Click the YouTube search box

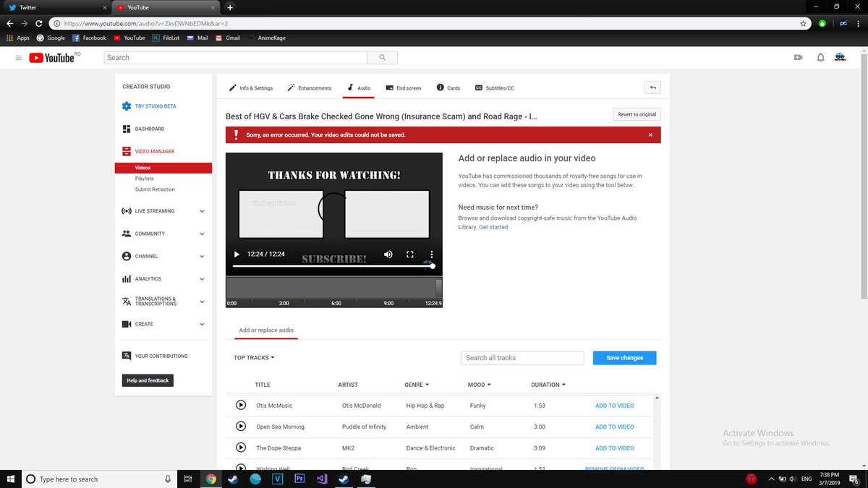236,57
